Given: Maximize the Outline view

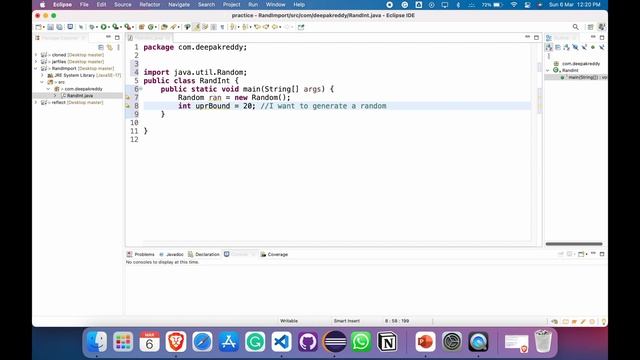Looking at the screenshot, I should [x=602, y=37].
